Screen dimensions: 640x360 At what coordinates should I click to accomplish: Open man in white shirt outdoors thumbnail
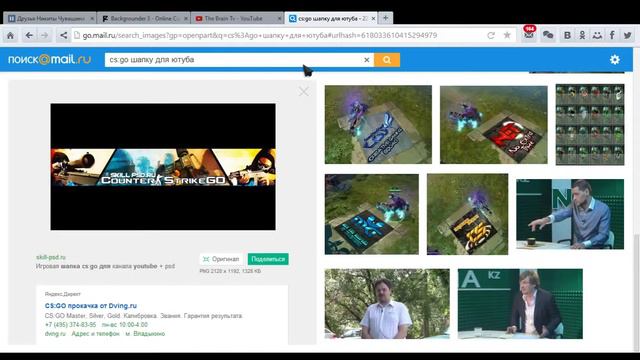pos(387,304)
